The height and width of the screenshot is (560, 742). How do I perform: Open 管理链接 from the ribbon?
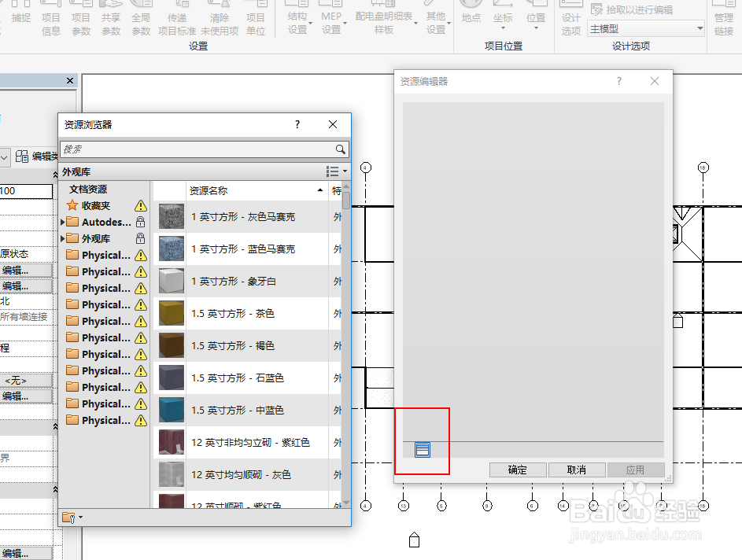(x=723, y=17)
